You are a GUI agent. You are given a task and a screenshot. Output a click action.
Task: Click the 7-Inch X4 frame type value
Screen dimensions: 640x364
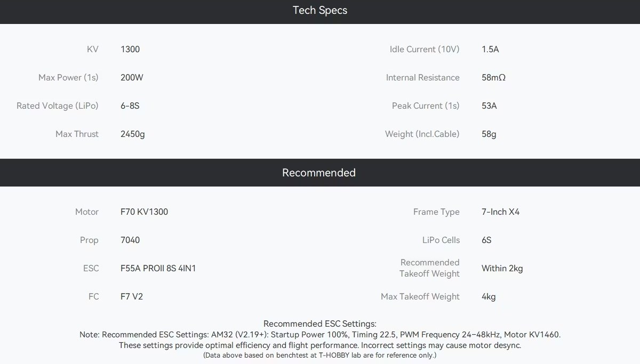click(500, 212)
